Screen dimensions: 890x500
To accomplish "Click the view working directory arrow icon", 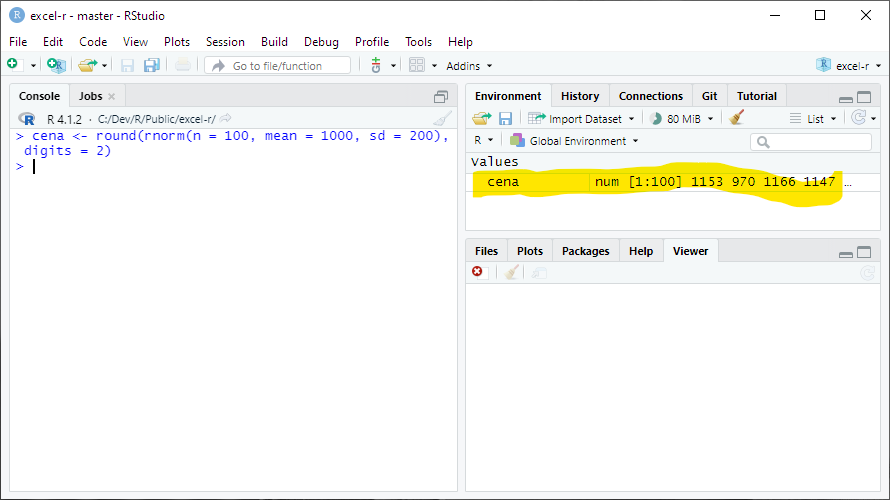I will (x=225, y=118).
